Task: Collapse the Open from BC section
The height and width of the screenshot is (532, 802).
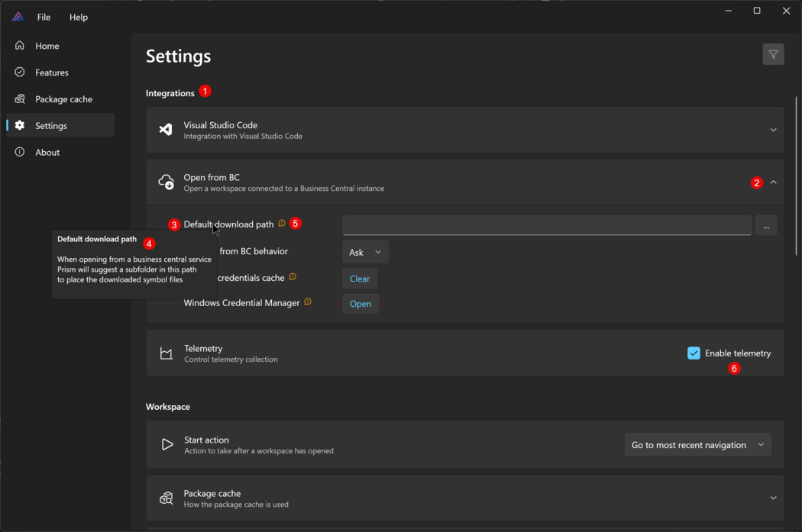Action: [x=773, y=182]
